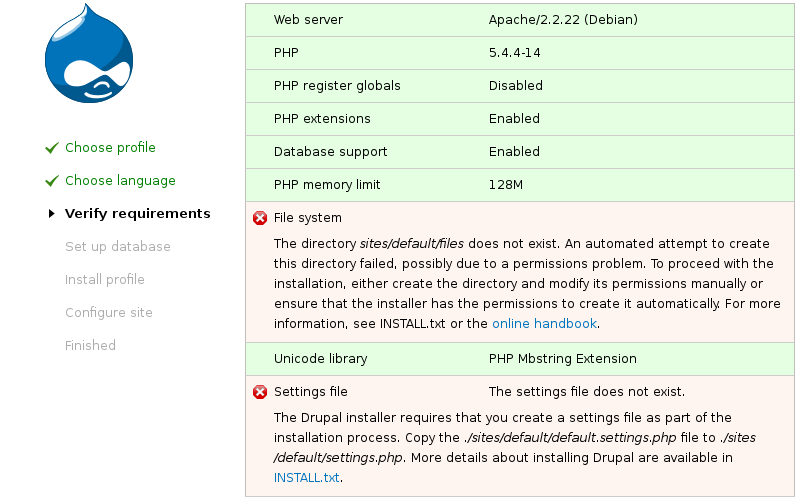This screenshot has height=504, width=807.
Task: Click the Choose language green checkmark
Action: (52, 181)
